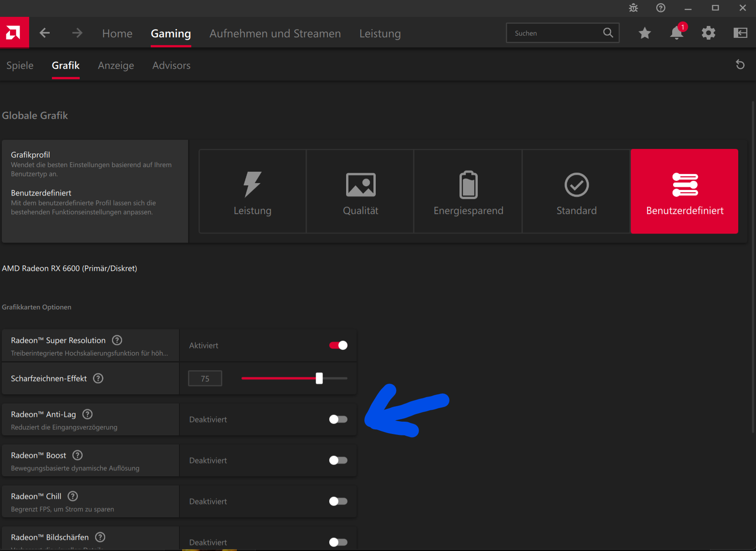Click 'Begrenzt FPS, um Strom zu sparen'
Viewport: 756px width, 551px height.
pyautogui.click(x=62, y=509)
